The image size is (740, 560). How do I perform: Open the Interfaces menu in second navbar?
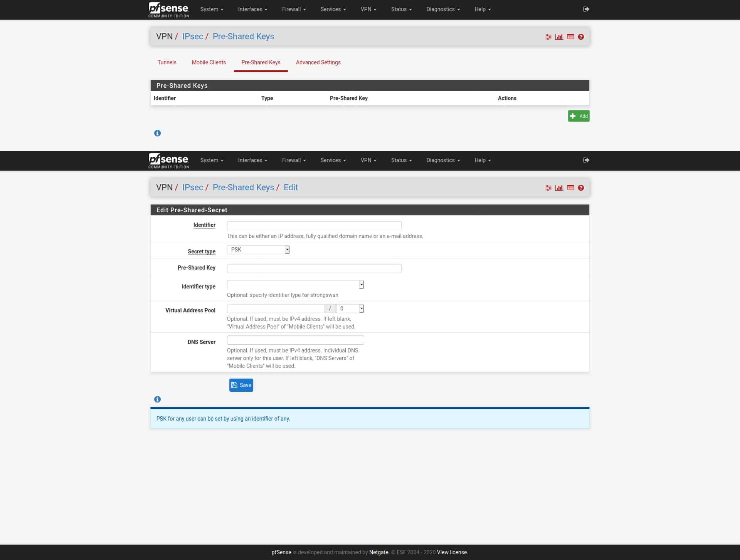(x=252, y=160)
